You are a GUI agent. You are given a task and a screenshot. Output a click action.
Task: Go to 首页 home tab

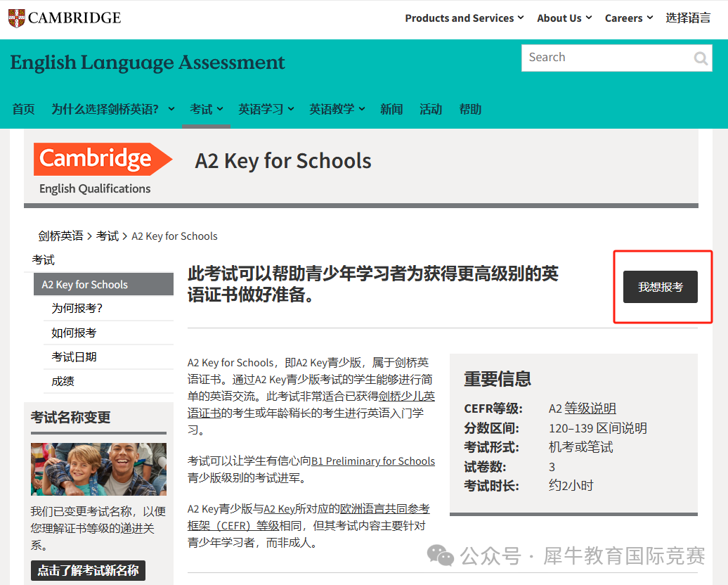(x=23, y=109)
